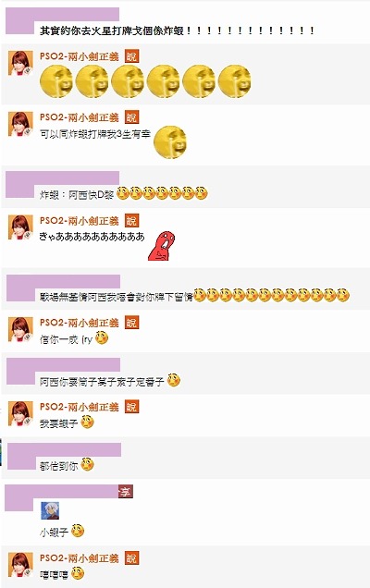Open the avatar next to the きゃああ comment
The height and width of the screenshot is (588, 370).
20,227
